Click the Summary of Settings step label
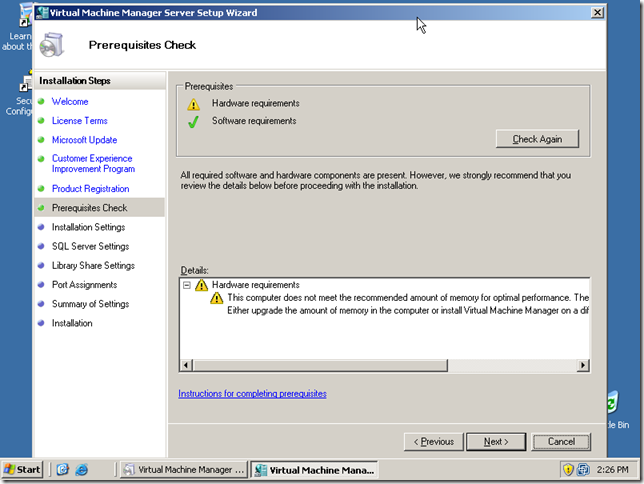644x484 pixels. (x=90, y=304)
